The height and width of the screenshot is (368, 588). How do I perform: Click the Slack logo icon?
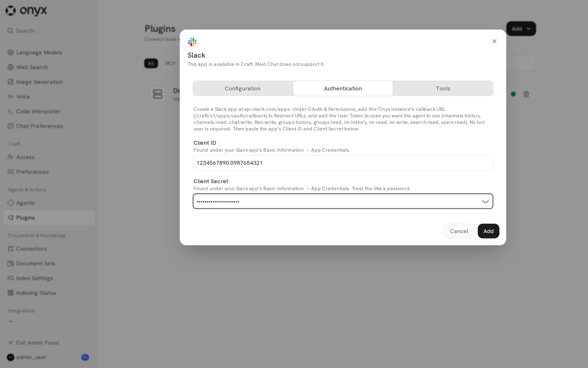coord(192,42)
